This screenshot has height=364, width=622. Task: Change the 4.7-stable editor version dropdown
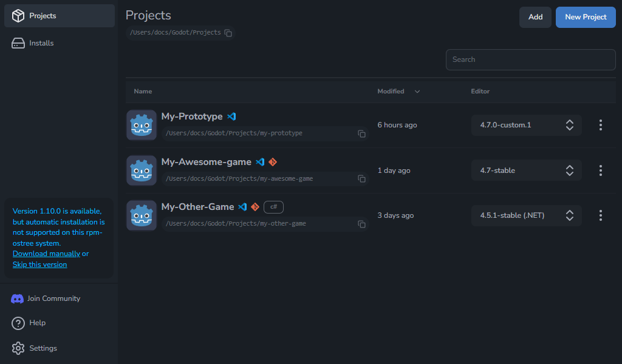tap(527, 170)
